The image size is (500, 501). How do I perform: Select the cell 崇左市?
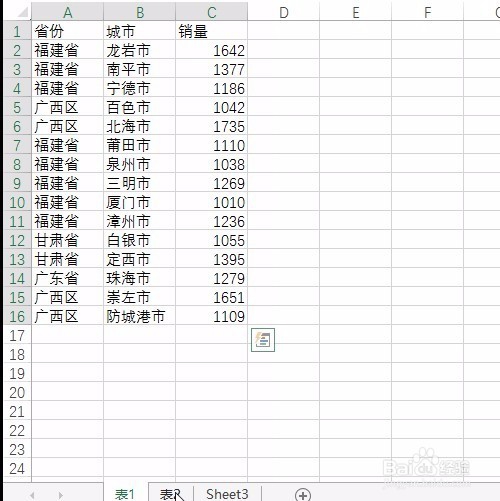pyautogui.click(x=140, y=297)
